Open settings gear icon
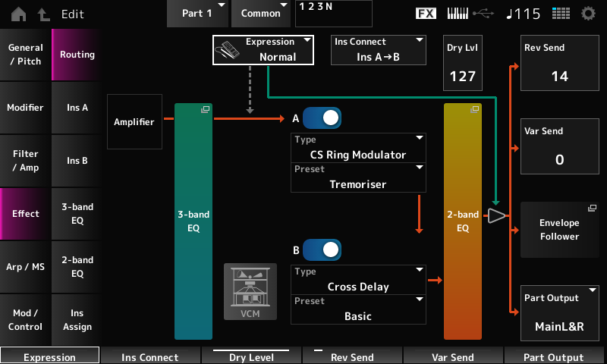This screenshot has height=364, width=607. point(588,14)
